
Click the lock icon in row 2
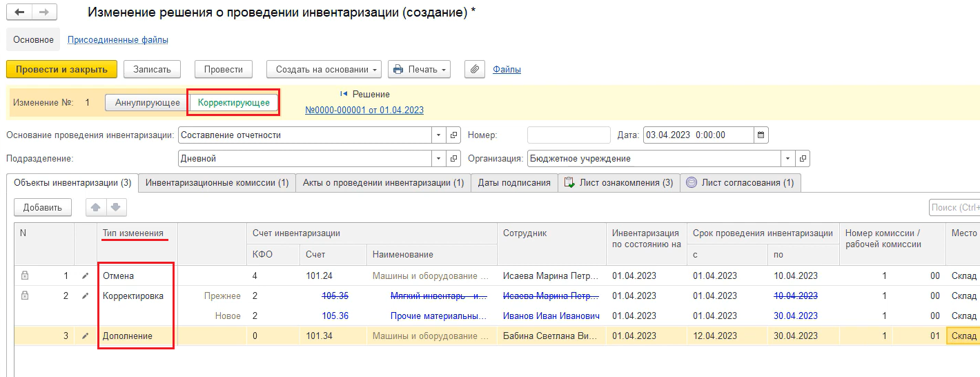[25, 296]
